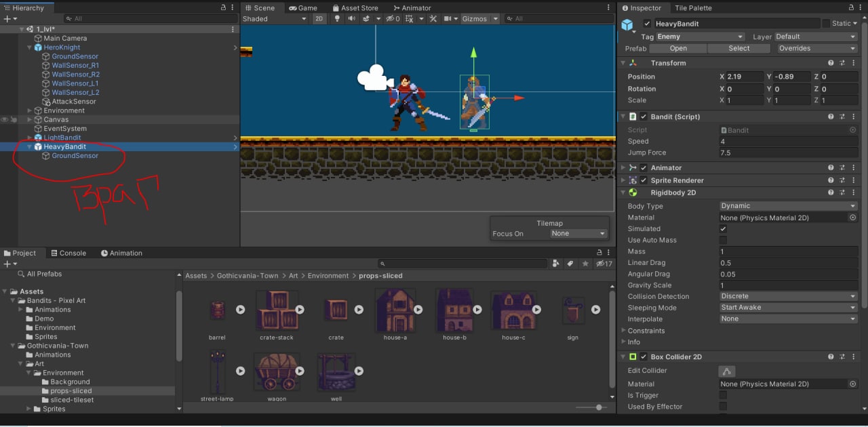Click the prefab Open button
Viewport: 868px width, 427px height.
678,49
